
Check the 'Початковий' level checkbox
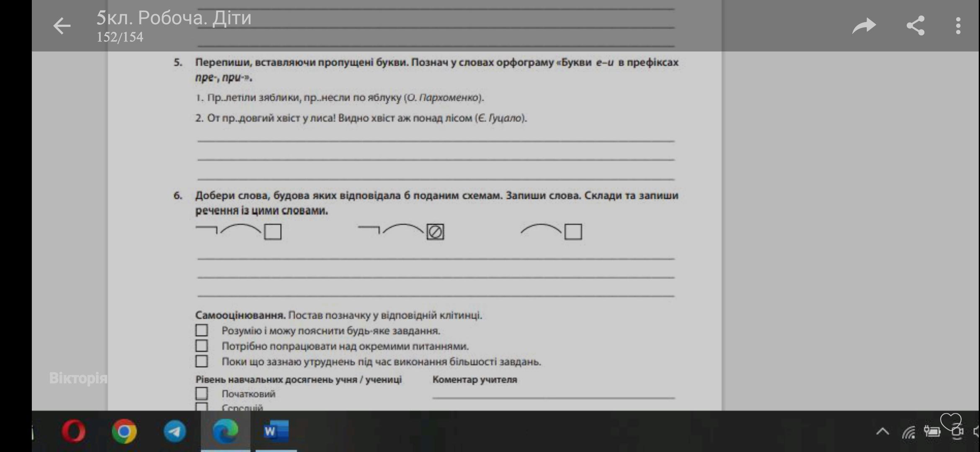coord(201,393)
